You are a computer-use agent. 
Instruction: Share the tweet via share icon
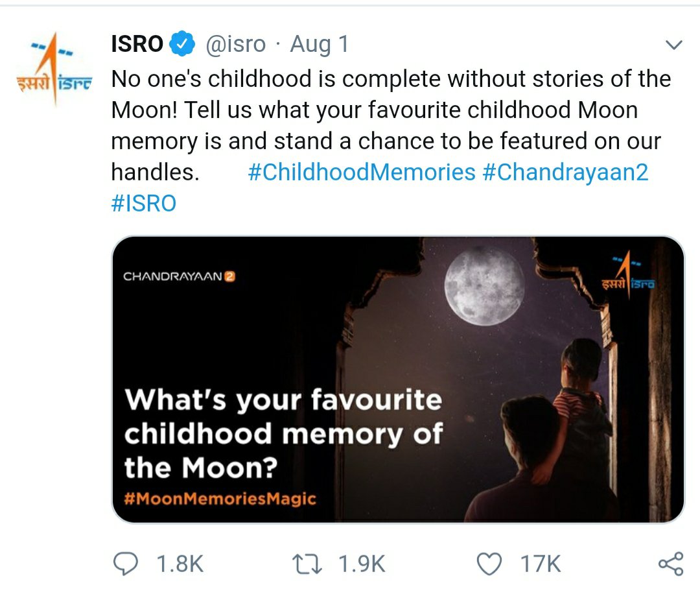click(x=670, y=563)
